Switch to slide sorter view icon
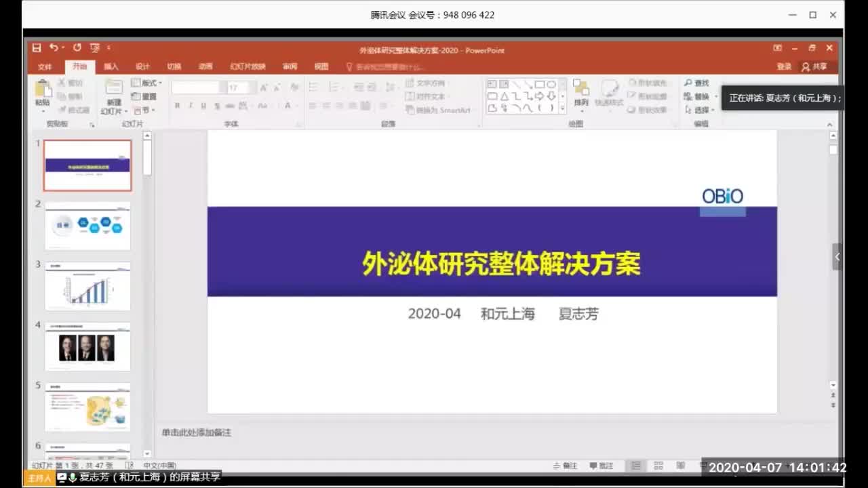This screenshot has width=868, height=488. click(x=658, y=466)
